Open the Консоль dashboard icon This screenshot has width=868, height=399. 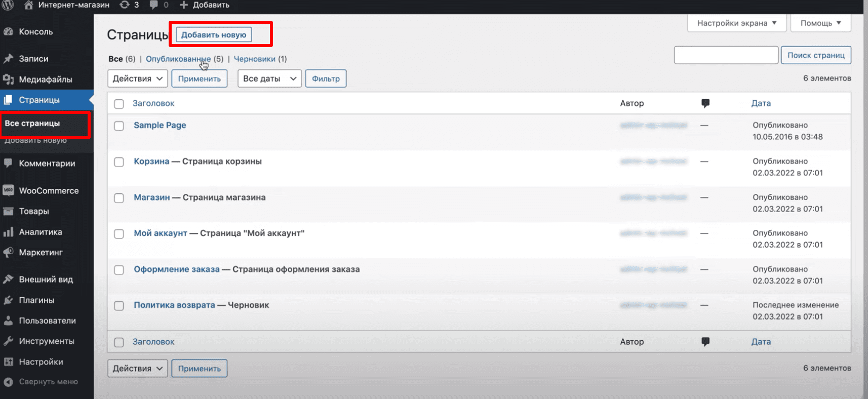[8, 31]
